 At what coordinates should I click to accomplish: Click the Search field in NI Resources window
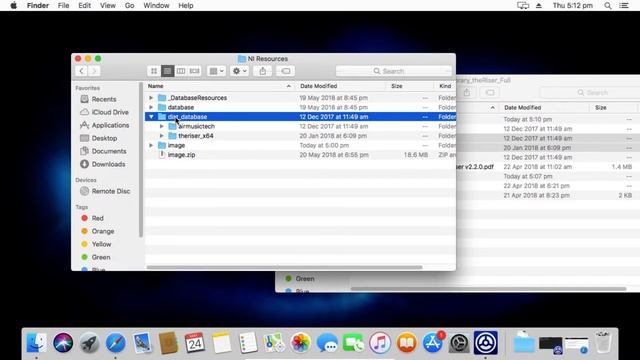point(393,71)
